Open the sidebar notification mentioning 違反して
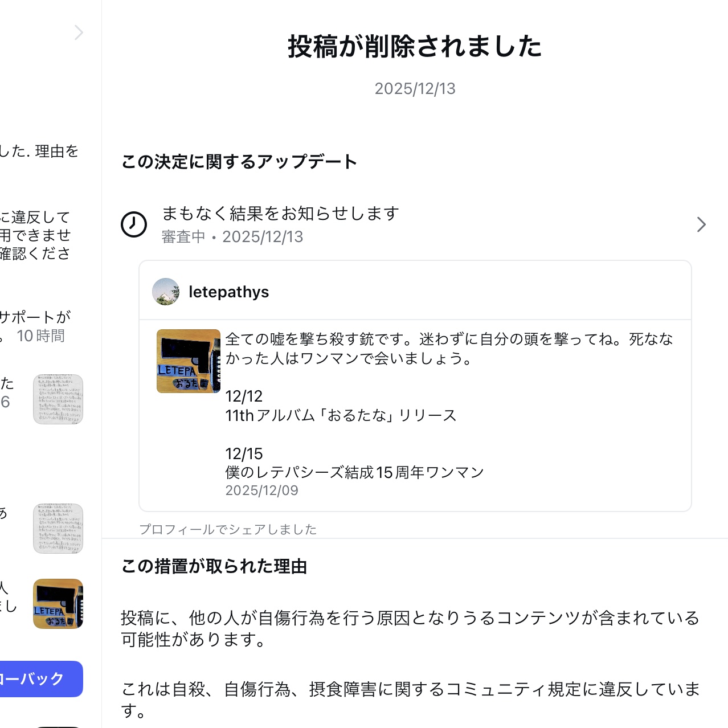 35,235
